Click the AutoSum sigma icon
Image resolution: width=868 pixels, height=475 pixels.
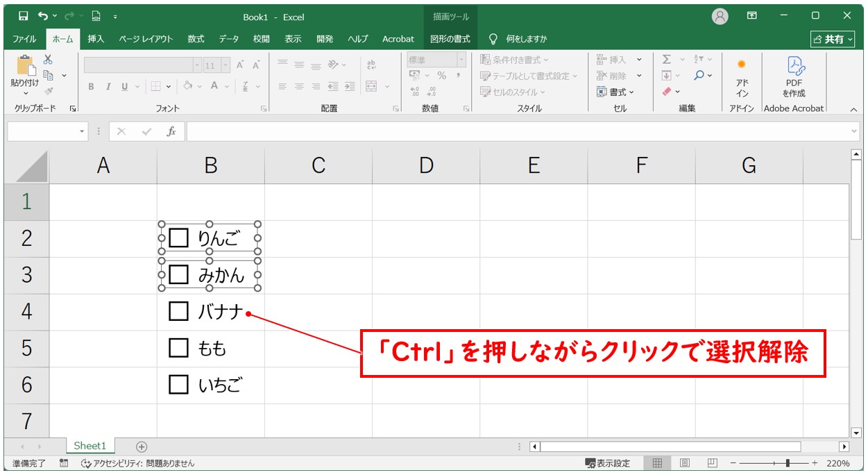pos(667,60)
